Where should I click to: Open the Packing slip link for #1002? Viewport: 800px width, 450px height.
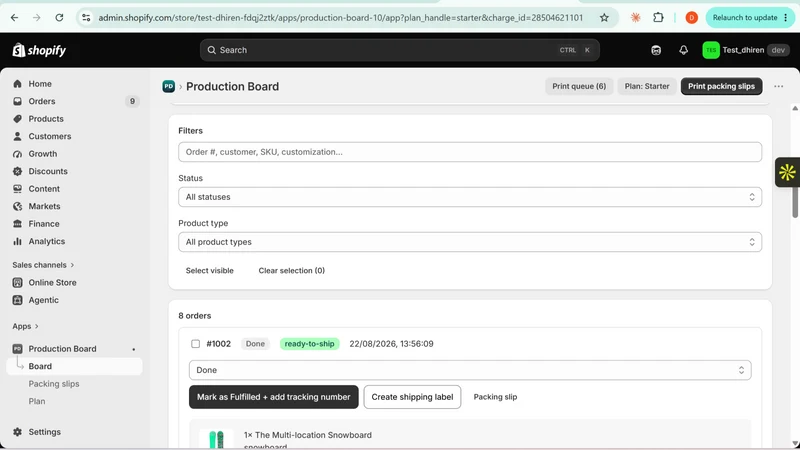[x=495, y=397]
